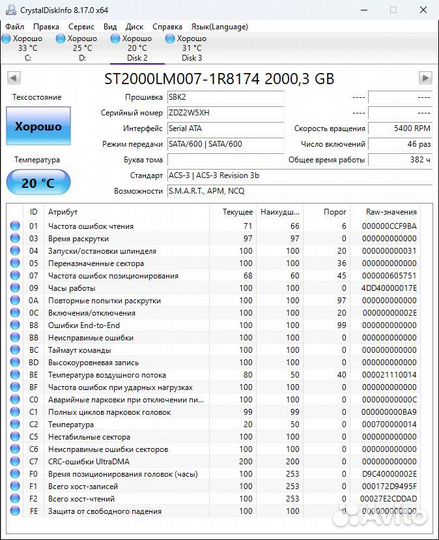The height and width of the screenshot is (540, 439).
Task: Click status icon for F0 head positioning time
Action: point(15,474)
